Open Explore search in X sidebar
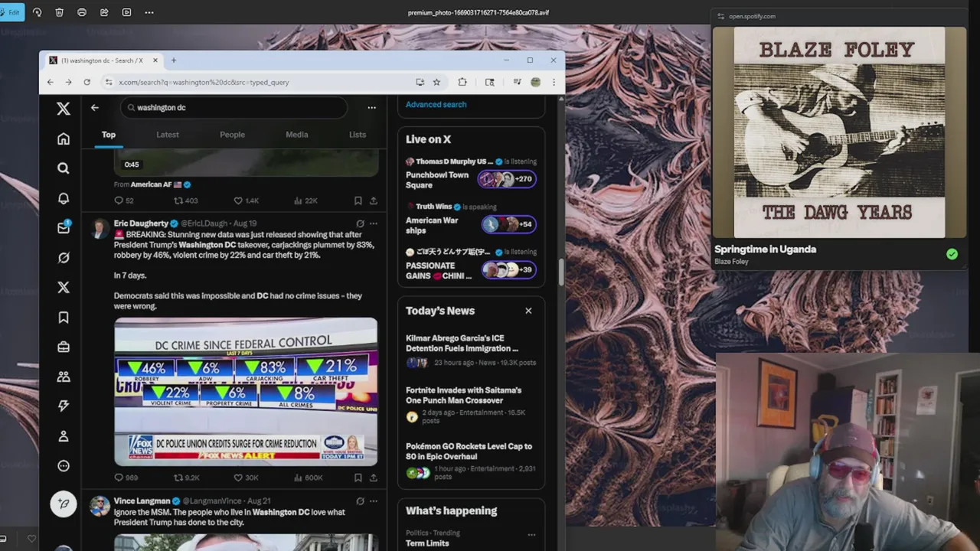The width and height of the screenshot is (980, 551). pyautogui.click(x=64, y=168)
